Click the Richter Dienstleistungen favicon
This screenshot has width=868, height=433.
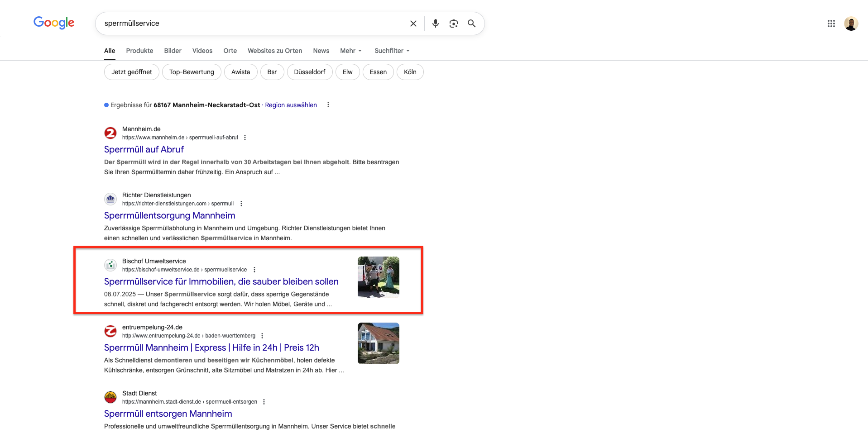tap(110, 199)
